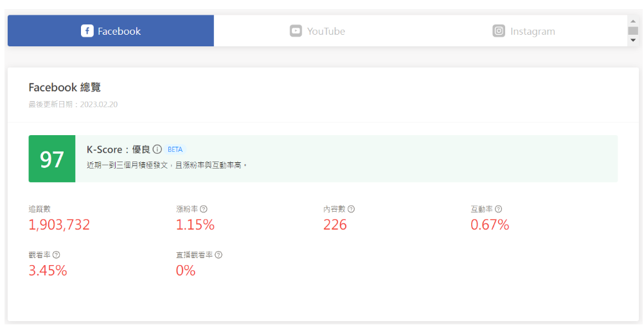This screenshot has width=644, height=325.
Task: Show help for 直播觀看率 question icon
Action: point(219,255)
